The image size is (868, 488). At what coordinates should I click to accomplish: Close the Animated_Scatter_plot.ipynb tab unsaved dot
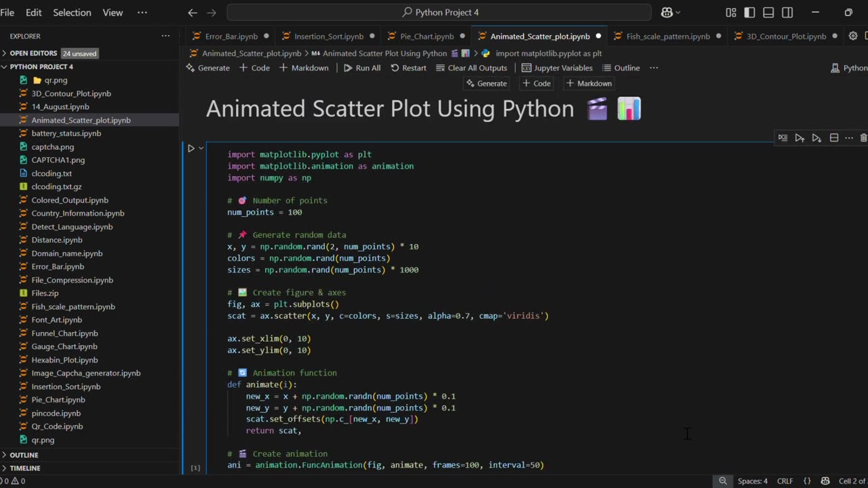(x=598, y=37)
